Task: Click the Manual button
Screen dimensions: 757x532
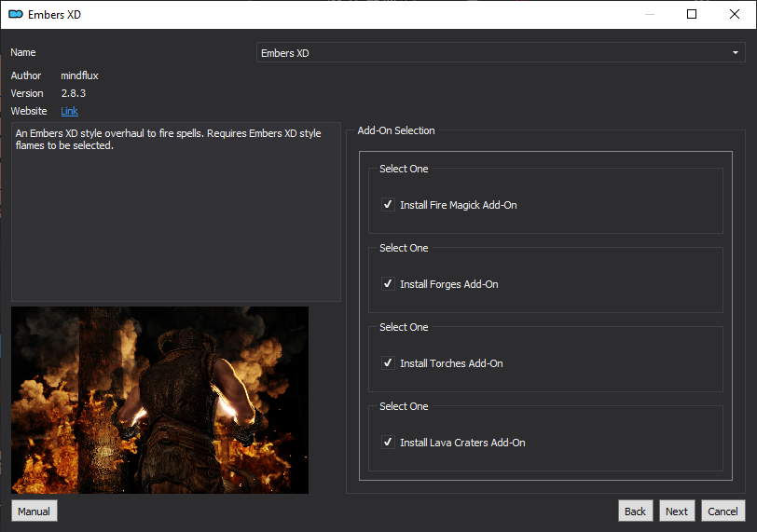Action: (x=34, y=512)
